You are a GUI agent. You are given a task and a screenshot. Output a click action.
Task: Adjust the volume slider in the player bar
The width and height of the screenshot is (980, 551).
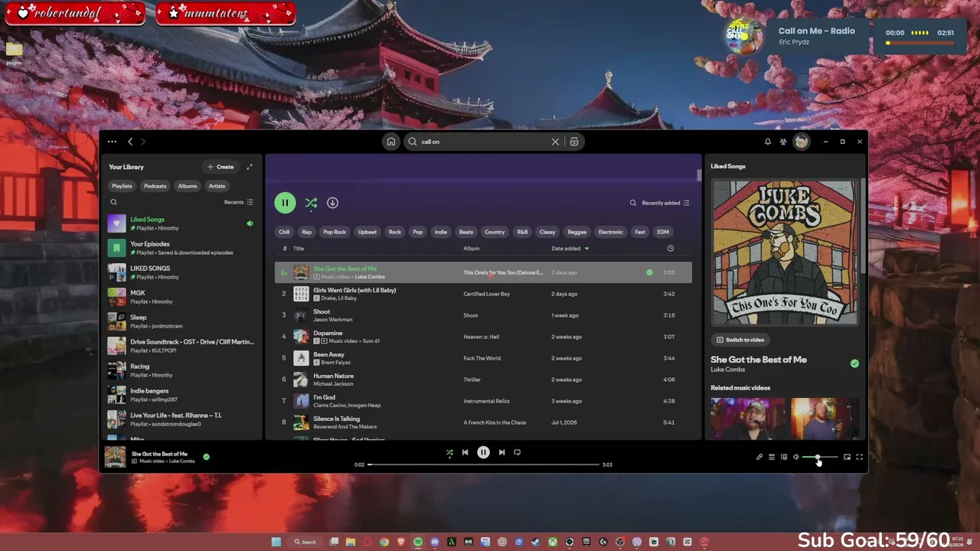[x=820, y=457]
